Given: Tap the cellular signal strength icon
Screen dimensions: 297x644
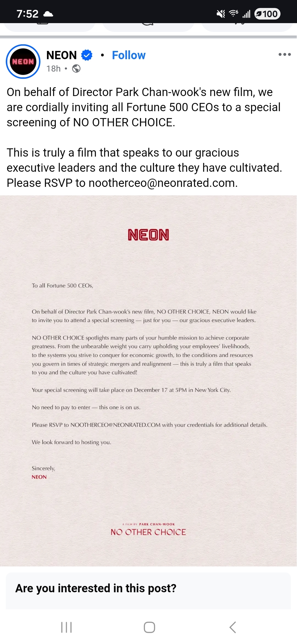Looking at the screenshot, I should coord(246,14).
